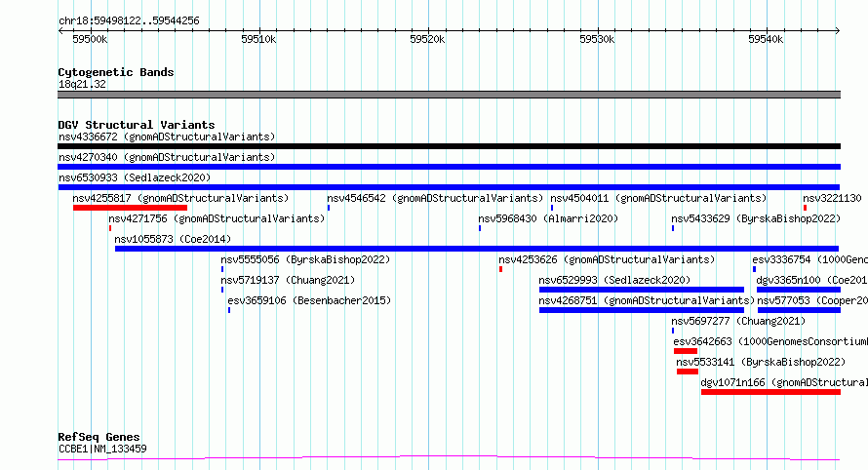
Task: Open the nsv4546542 variant label
Action: click(x=435, y=198)
